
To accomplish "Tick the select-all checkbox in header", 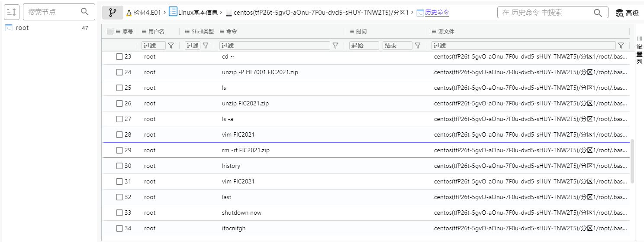I will tap(110, 31).
